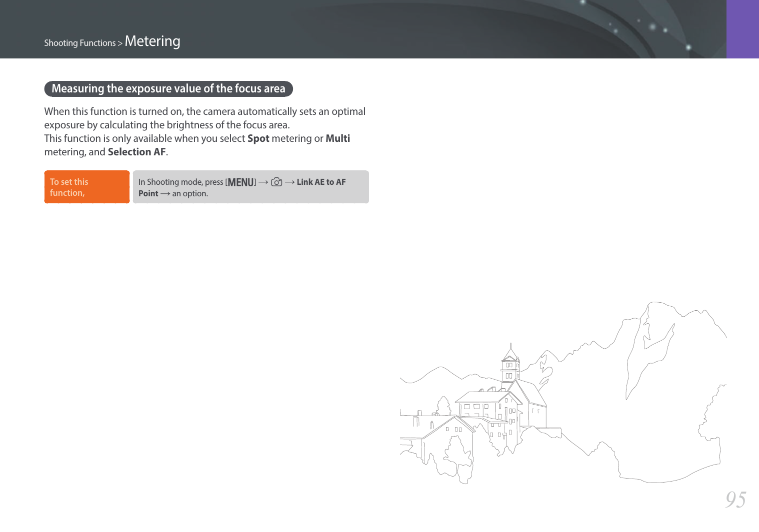Click the village and mountain line illustration
Viewport: 759px width, 532px height.
point(563,393)
